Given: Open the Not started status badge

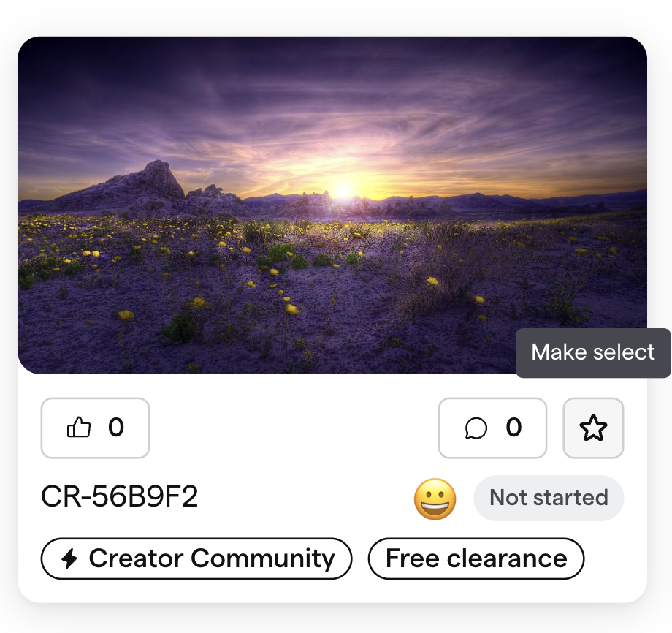Looking at the screenshot, I should [x=549, y=498].
